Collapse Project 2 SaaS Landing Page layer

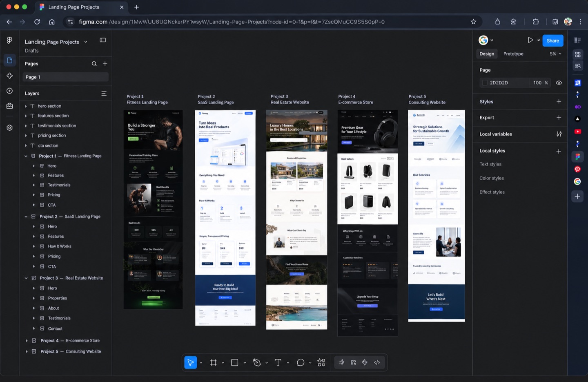click(26, 217)
